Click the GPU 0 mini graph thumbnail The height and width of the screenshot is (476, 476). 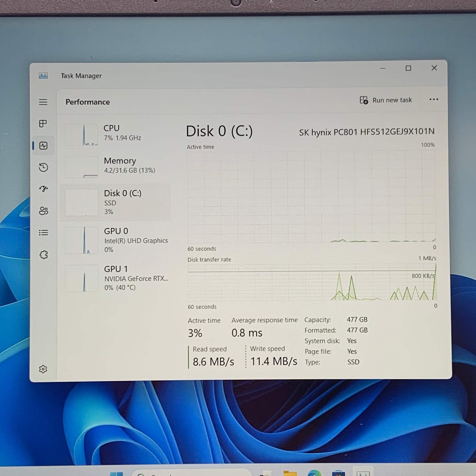[x=82, y=240]
